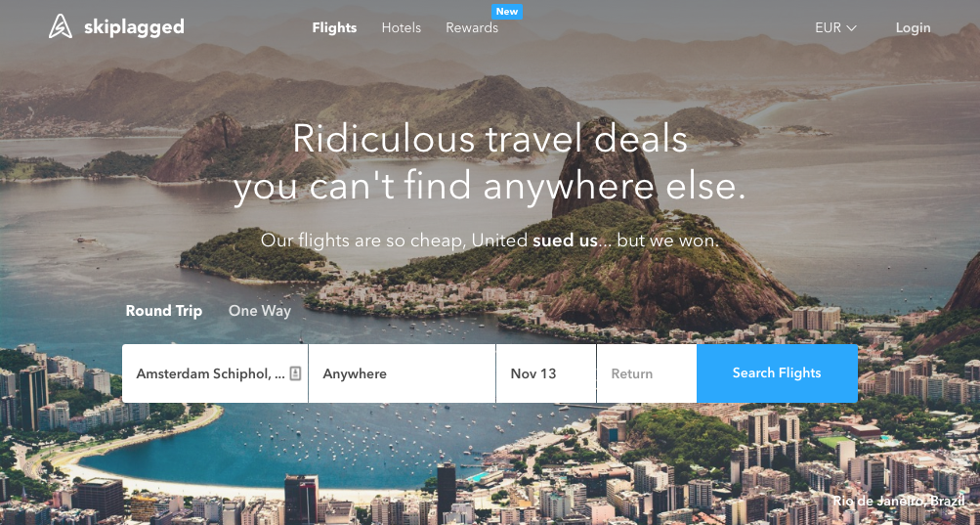Click the Search Flights button

point(777,373)
